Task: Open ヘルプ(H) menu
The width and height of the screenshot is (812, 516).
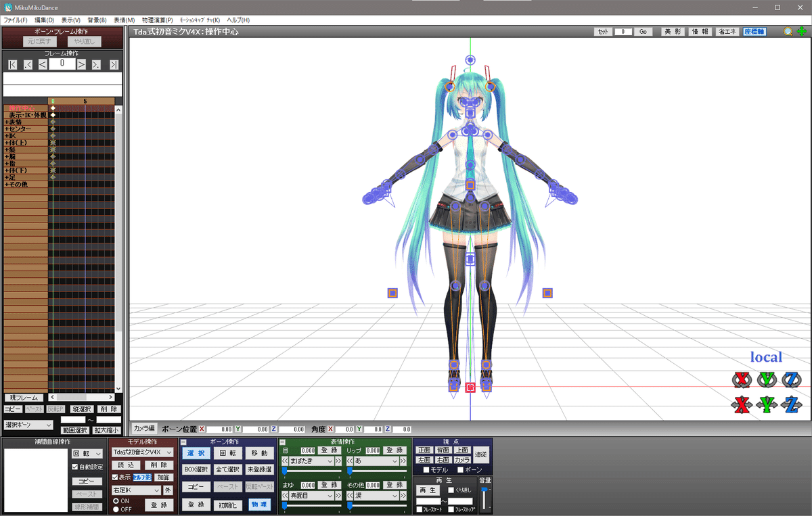Action: point(238,20)
